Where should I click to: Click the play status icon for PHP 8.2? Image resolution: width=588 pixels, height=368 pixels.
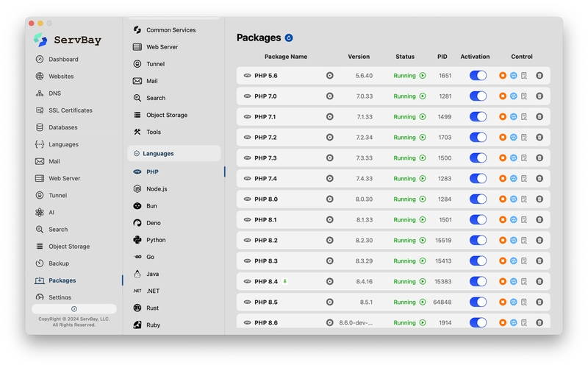pyautogui.click(x=423, y=240)
